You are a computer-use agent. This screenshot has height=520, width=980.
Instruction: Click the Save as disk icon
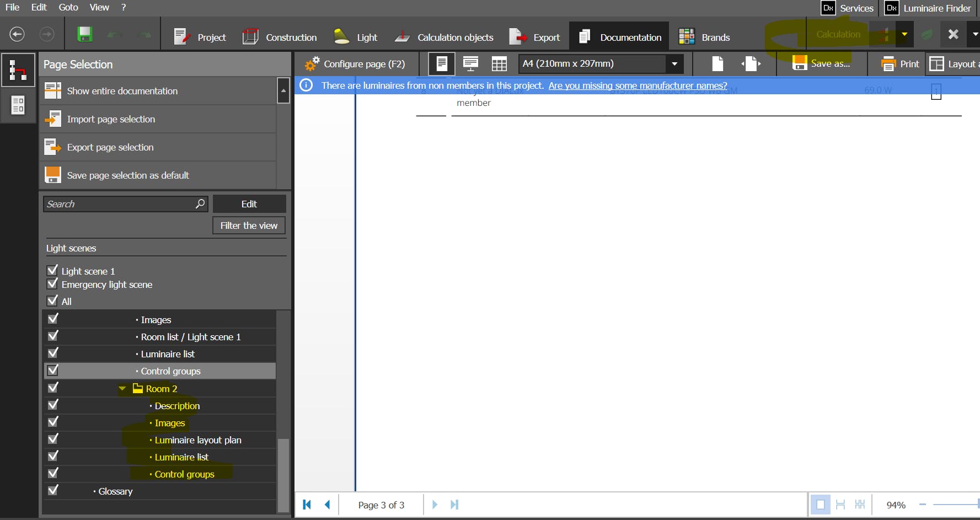(x=799, y=63)
